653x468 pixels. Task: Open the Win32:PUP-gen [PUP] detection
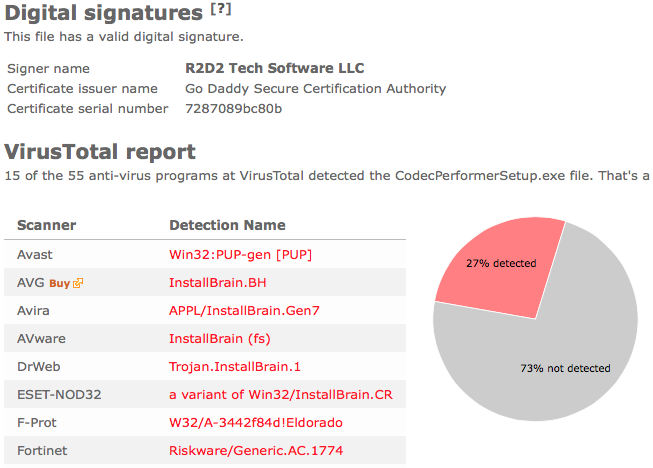pyautogui.click(x=240, y=254)
